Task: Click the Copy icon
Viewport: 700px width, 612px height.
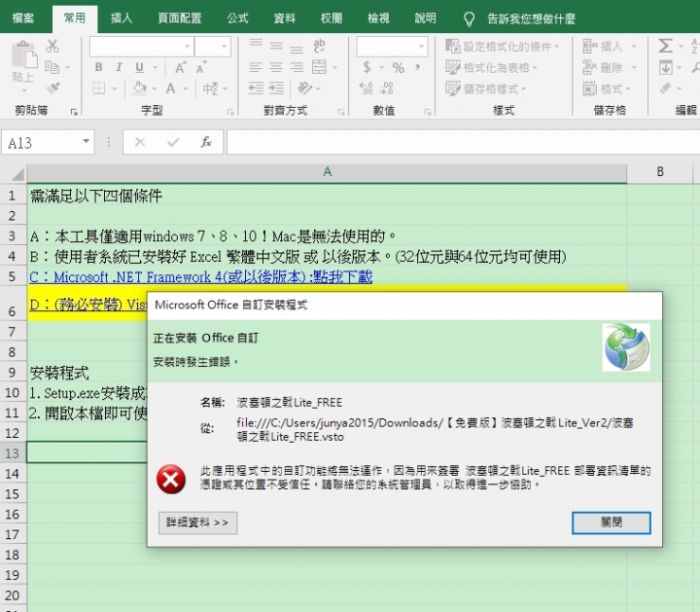Action: coord(52,67)
